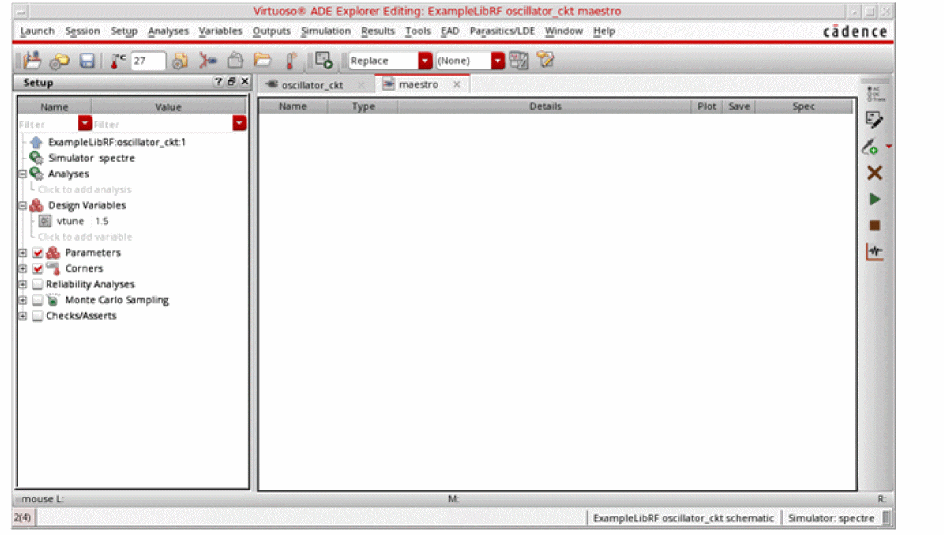
Task: Enable the Checks/Asserts checkbox
Action: (38, 315)
